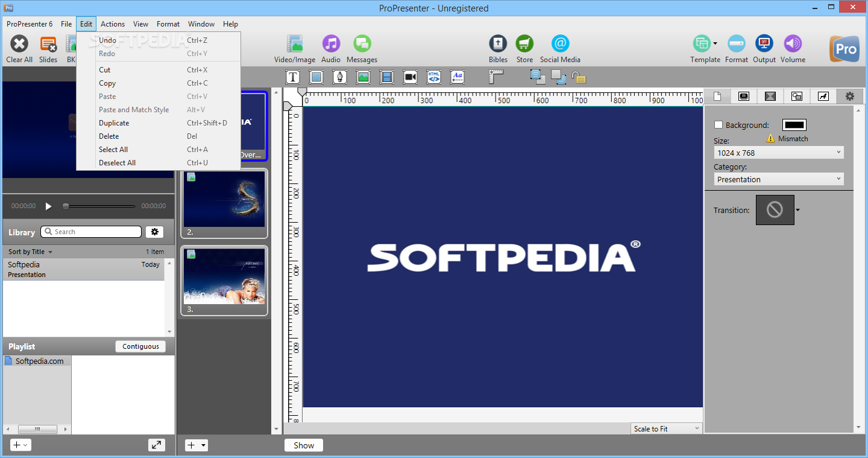Toggle the ruler tool icon

click(496, 77)
